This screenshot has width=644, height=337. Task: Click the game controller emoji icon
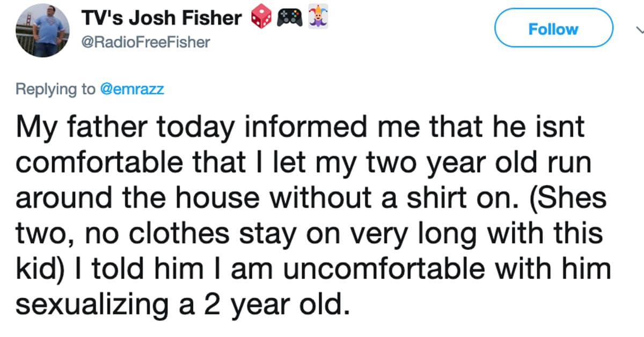(288, 19)
